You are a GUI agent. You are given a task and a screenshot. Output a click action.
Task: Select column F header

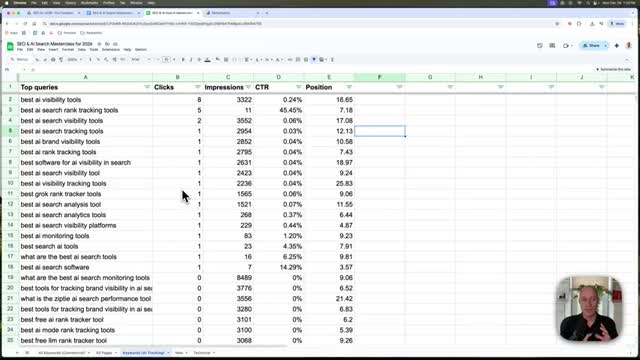tap(379, 77)
